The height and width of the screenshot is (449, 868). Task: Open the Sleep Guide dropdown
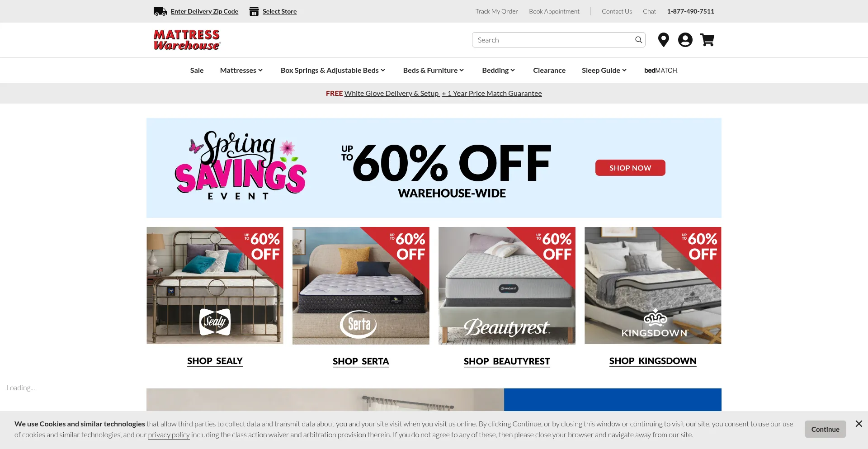coord(604,70)
